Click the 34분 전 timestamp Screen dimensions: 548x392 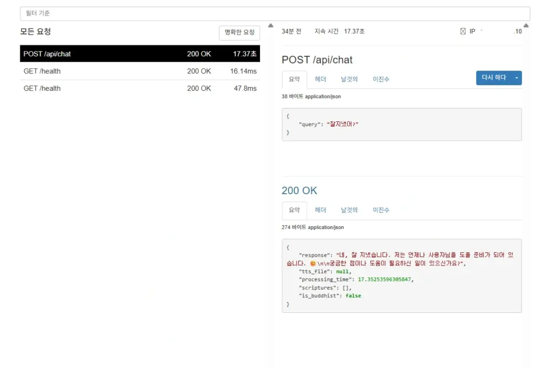click(x=292, y=32)
